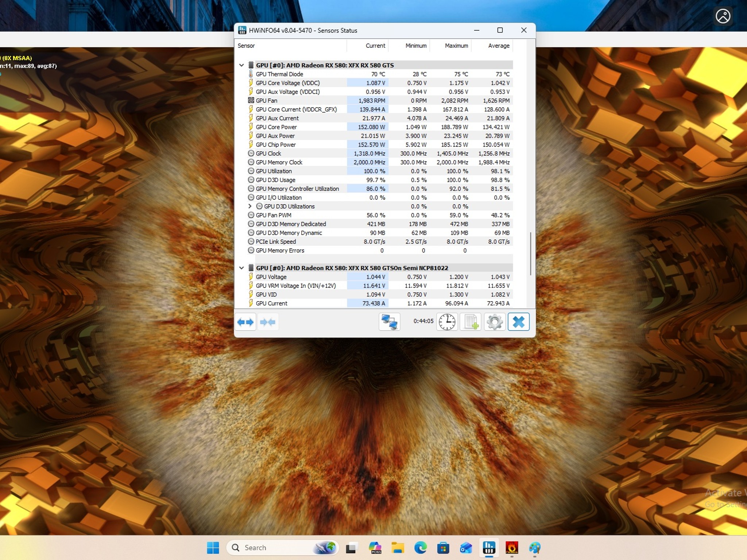Click the Maximum column header
Screen dimensions: 747x560
[450, 46]
